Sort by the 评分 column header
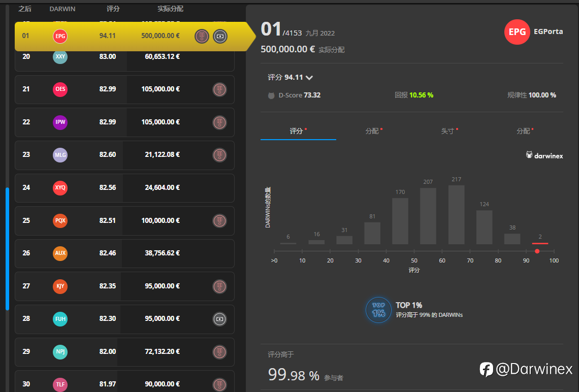The width and height of the screenshot is (579, 392). coord(113,9)
